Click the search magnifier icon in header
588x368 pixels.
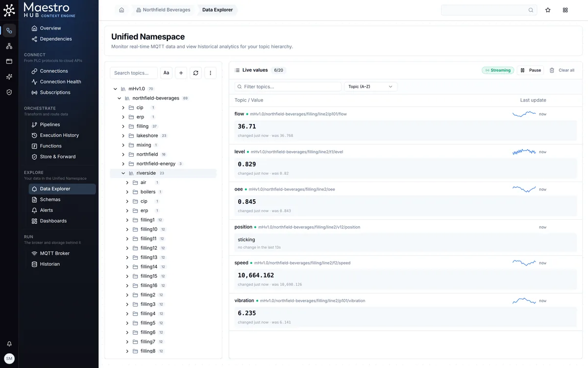[531, 10]
